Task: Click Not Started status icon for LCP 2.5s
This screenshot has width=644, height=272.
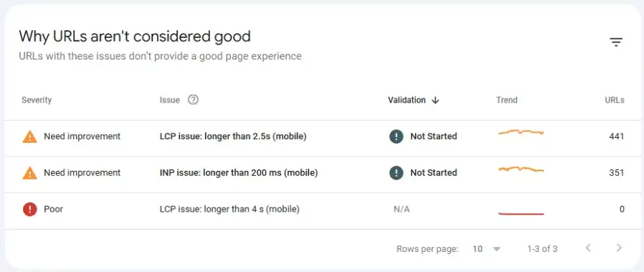Action: tap(397, 136)
